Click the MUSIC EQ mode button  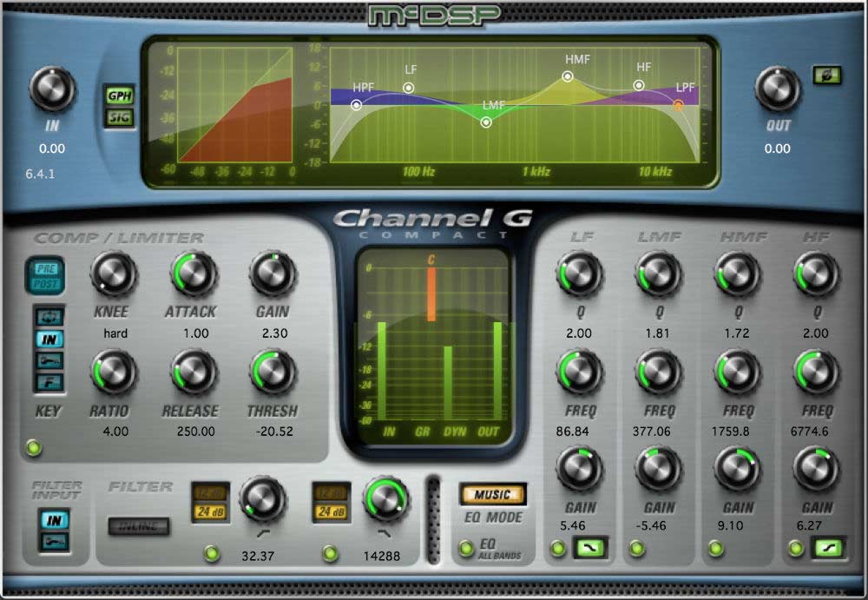click(x=493, y=494)
